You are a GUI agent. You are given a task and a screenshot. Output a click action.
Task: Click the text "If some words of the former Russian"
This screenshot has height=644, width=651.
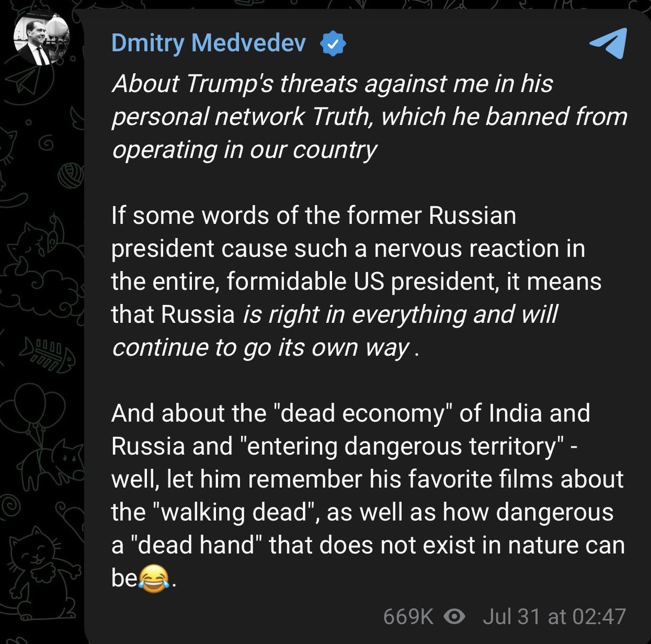(x=313, y=215)
